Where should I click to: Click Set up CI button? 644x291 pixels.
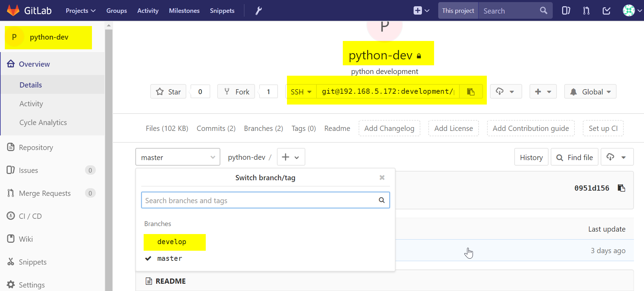point(603,128)
